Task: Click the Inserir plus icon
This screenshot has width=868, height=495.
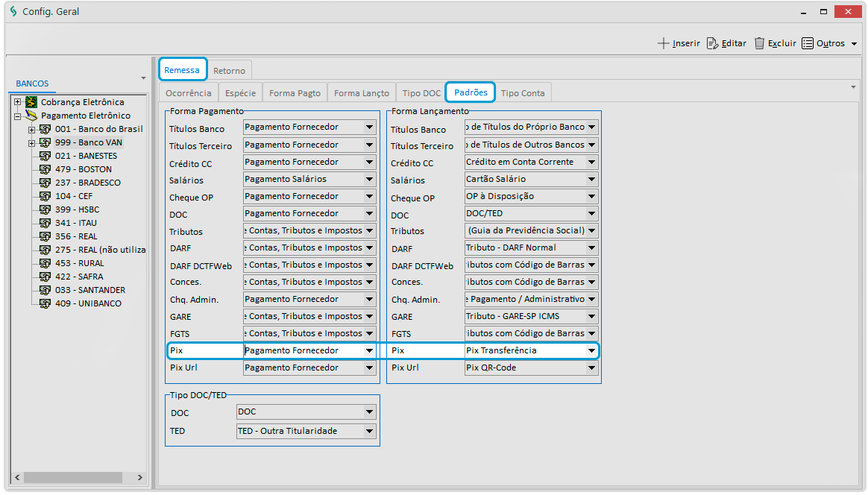Action: [663, 43]
